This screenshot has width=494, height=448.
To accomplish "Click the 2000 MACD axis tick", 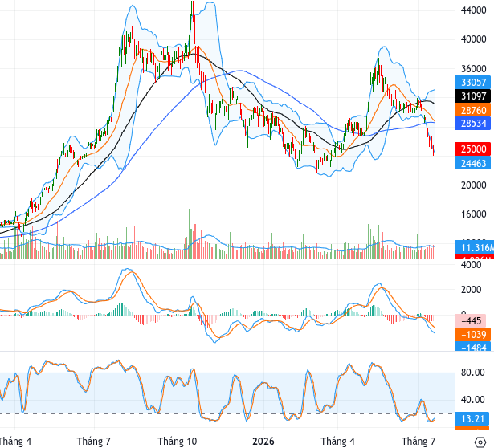I will point(471,290).
